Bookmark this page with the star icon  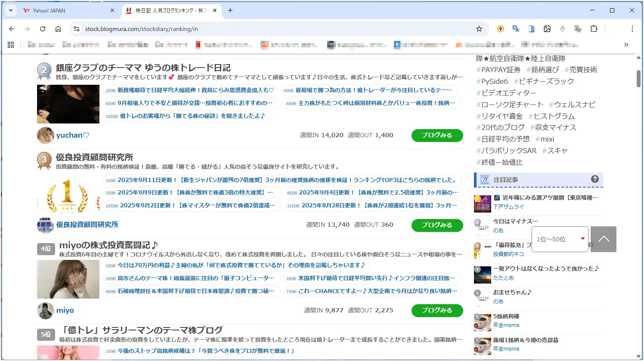pos(479,29)
